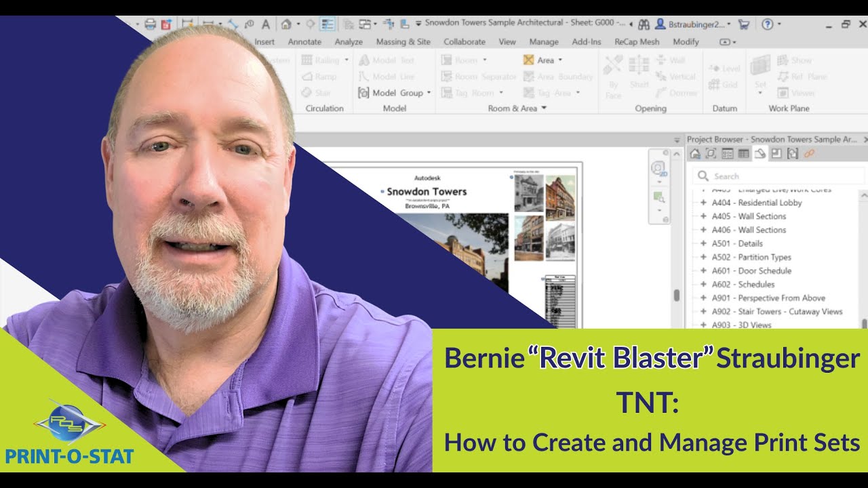Select sheet A902 - Stair Towers - Cutaway Views
868x488 pixels.
click(777, 311)
